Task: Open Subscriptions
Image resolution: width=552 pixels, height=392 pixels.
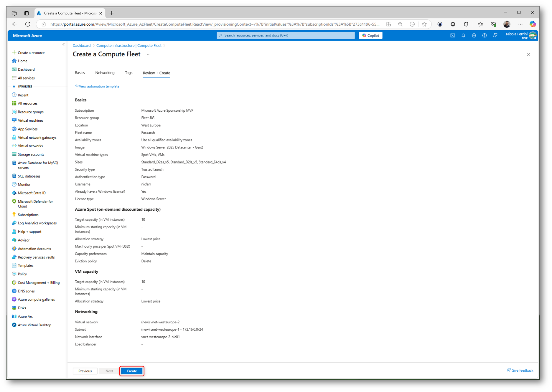Action: [28, 215]
